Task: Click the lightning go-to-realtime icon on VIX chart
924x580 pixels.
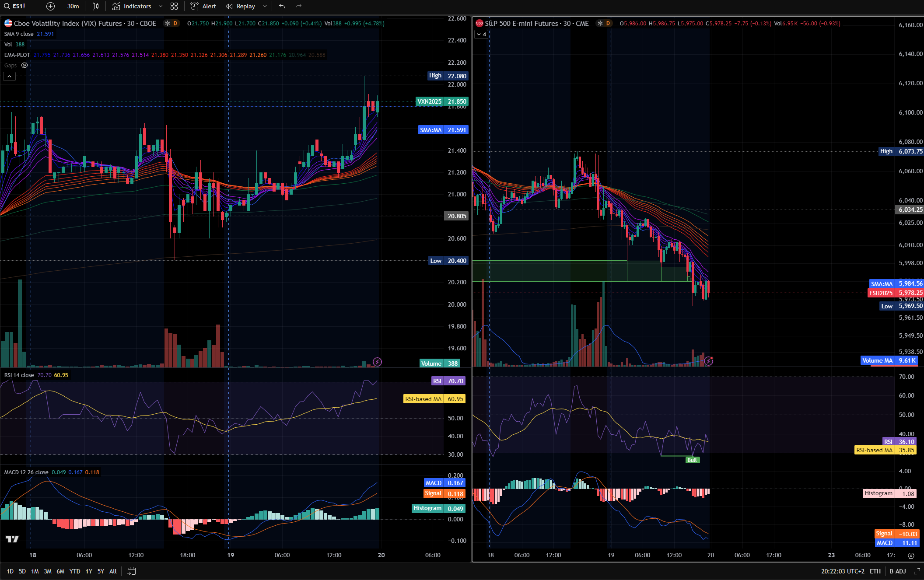Action: (377, 362)
